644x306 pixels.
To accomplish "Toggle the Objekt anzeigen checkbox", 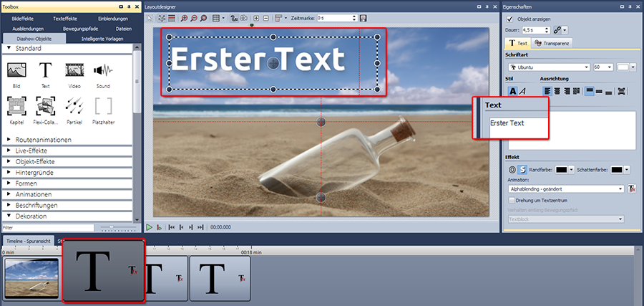I will [509, 19].
